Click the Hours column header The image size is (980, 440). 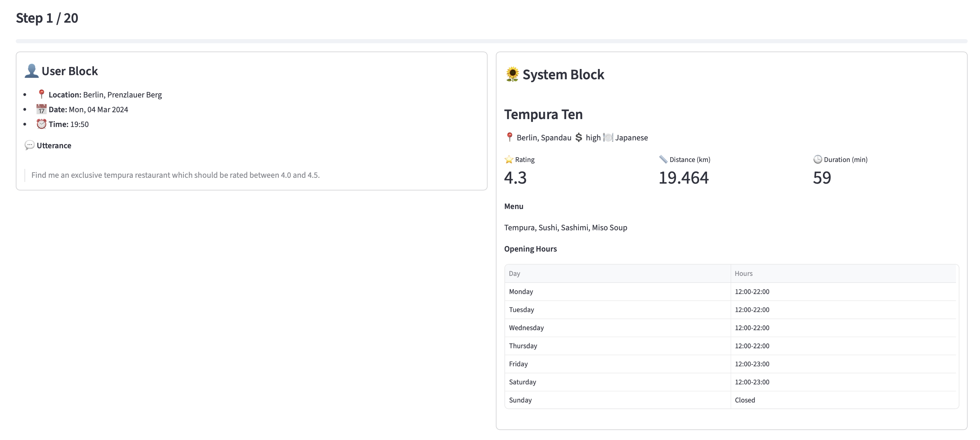point(743,273)
